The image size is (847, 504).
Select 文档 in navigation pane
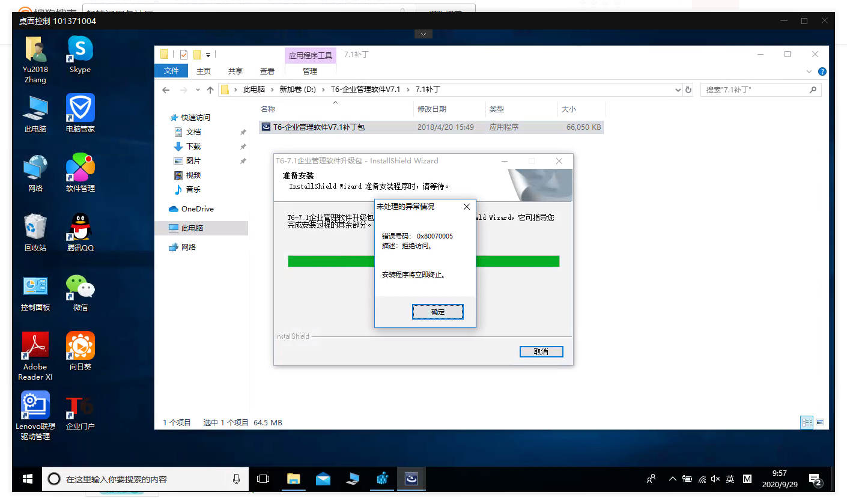tap(193, 132)
